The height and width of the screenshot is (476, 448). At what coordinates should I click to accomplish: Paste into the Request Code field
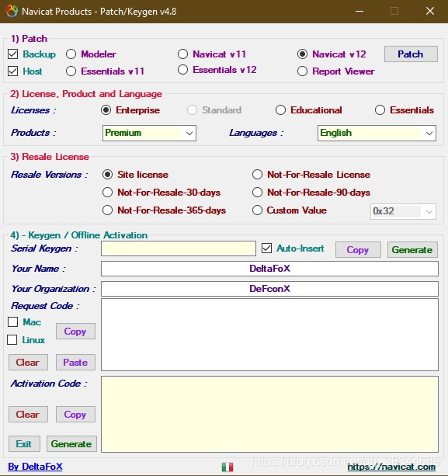point(75,362)
